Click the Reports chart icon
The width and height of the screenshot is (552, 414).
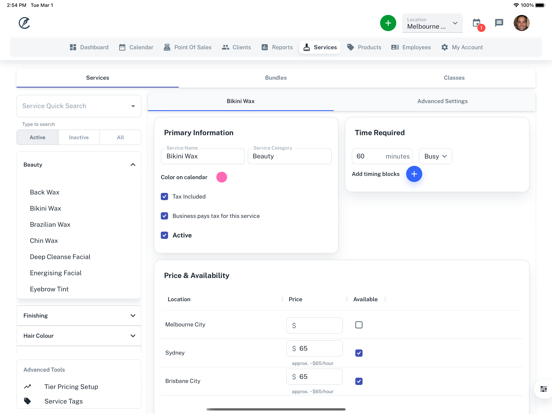point(265,47)
